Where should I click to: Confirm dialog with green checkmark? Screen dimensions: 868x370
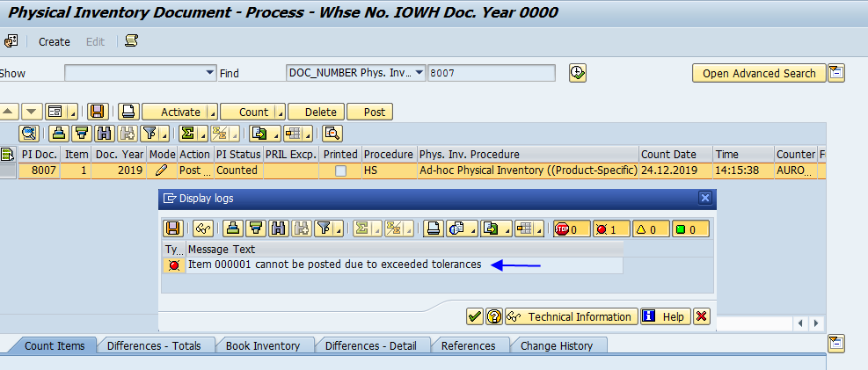pos(474,316)
